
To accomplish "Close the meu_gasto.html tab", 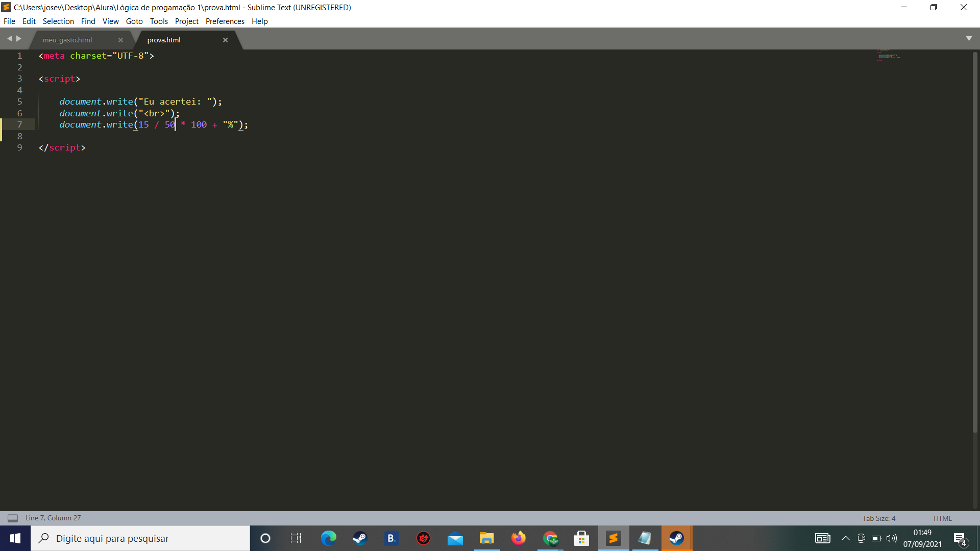I will pos(121,40).
